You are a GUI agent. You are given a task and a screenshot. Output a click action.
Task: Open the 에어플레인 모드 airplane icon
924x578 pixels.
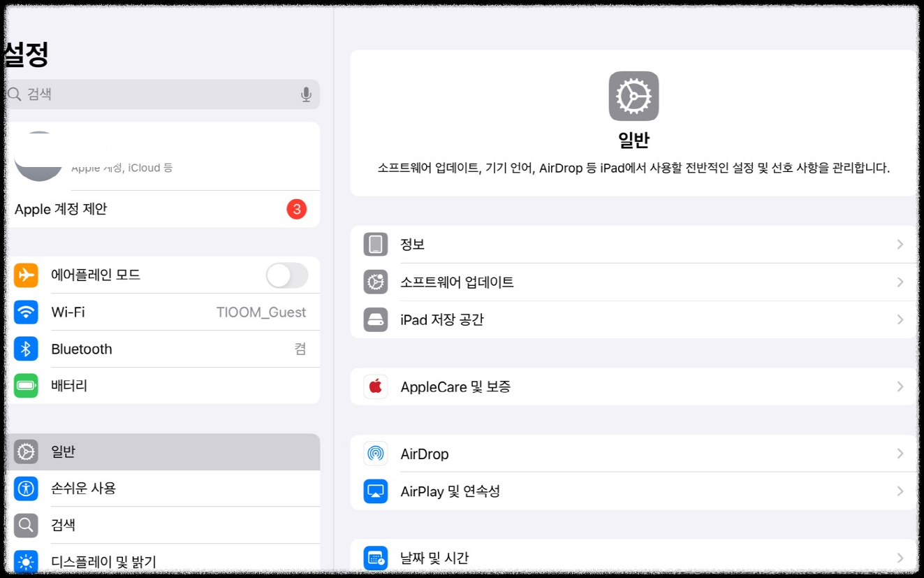tap(26, 275)
